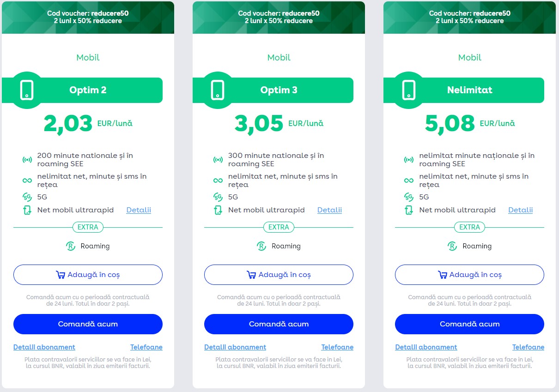
Task: Add Optim 3 plan to cart
Action: tap(279, 275)
